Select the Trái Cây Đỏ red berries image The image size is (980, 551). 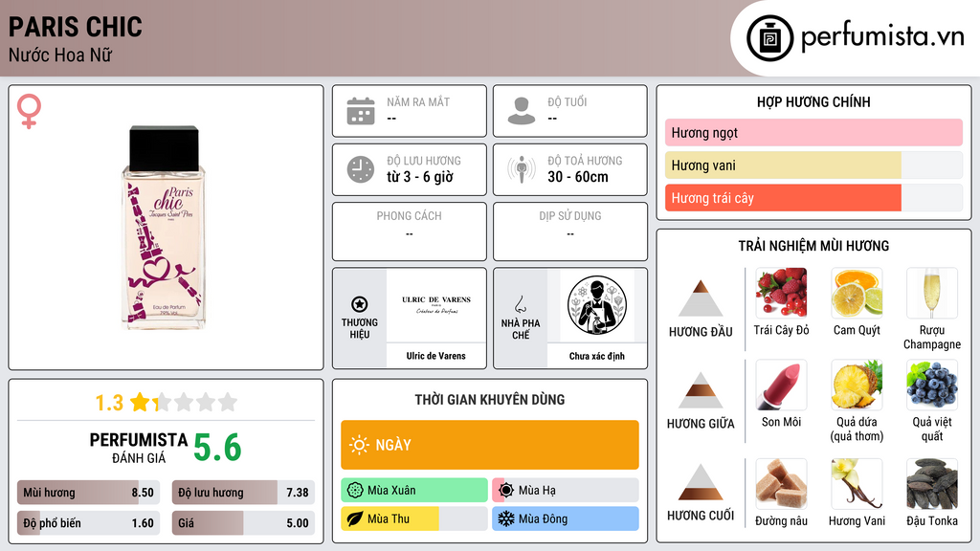click(x=781, y=293)
